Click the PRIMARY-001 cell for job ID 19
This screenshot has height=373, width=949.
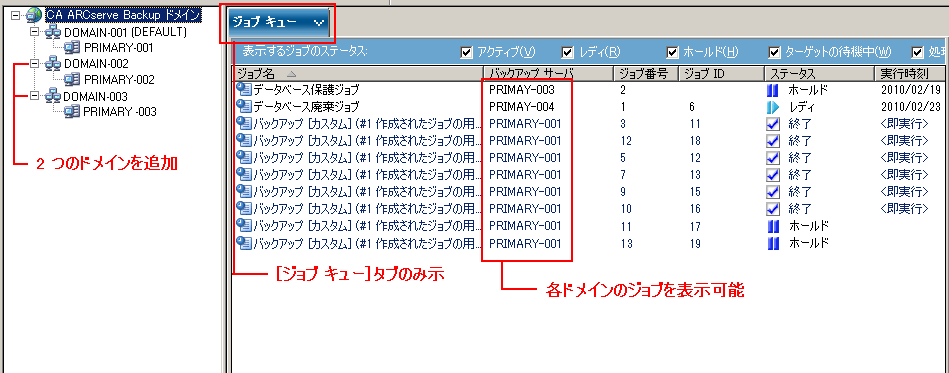pos(525,243)
